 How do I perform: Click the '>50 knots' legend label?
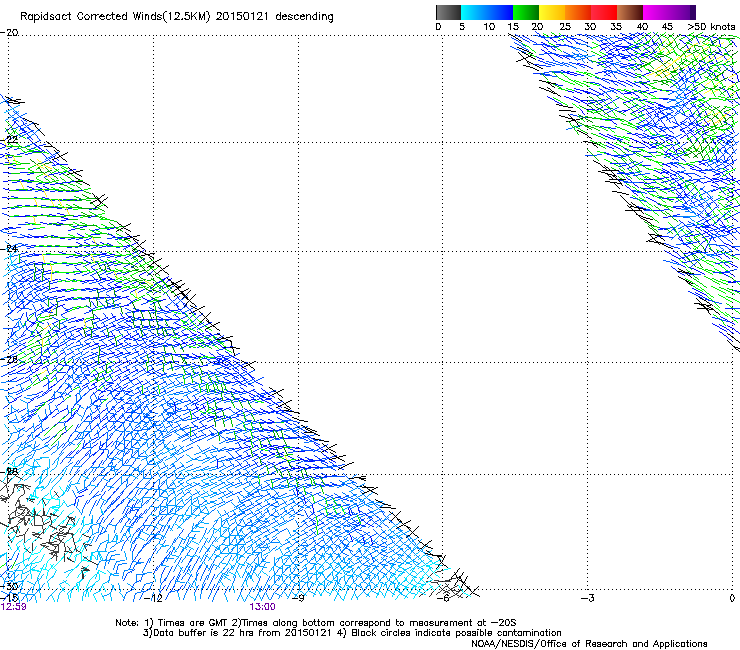[711, 27]
